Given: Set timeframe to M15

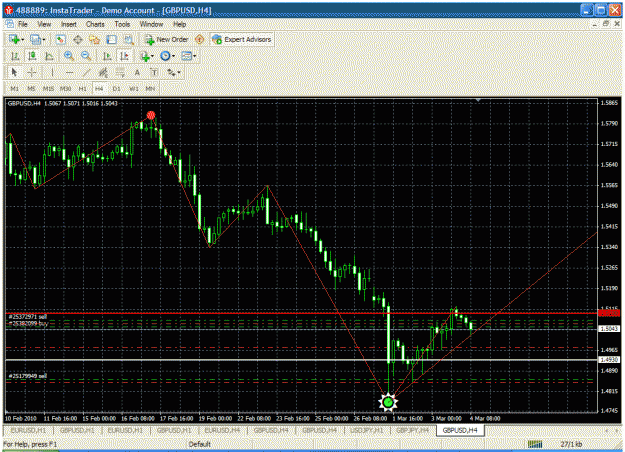Looking at the screenshot, I should click(48, 88).
